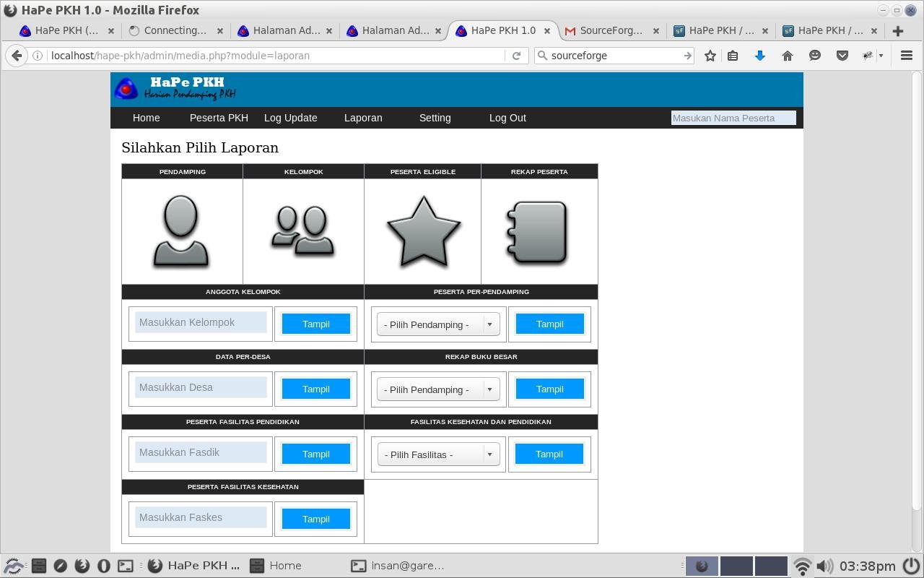Open the Peserta Eligible star icon

423,230
